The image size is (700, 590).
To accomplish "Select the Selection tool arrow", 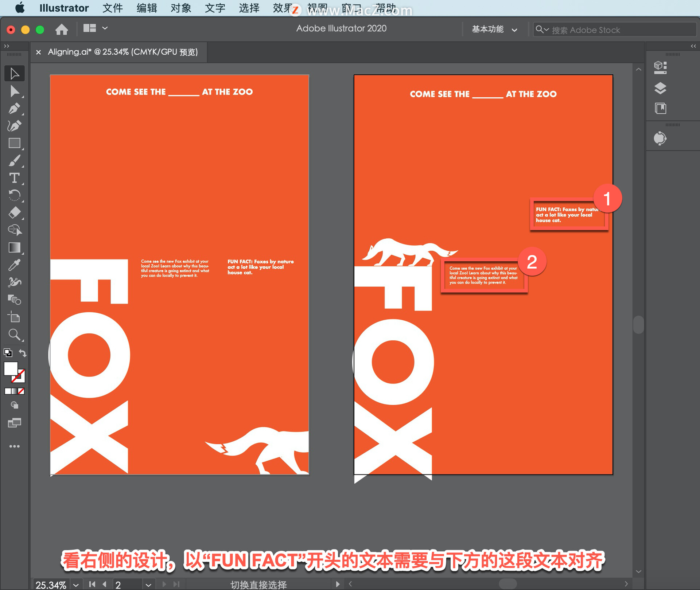I will 15,74.
